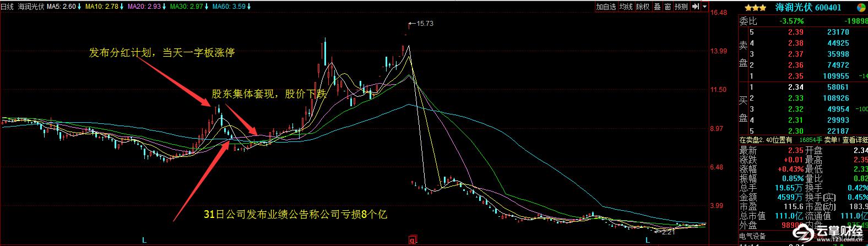The width and height of the screenshot is (868, 246).
Task: Select buy level 5 price 2.30
Action: [x=795, y=131]
